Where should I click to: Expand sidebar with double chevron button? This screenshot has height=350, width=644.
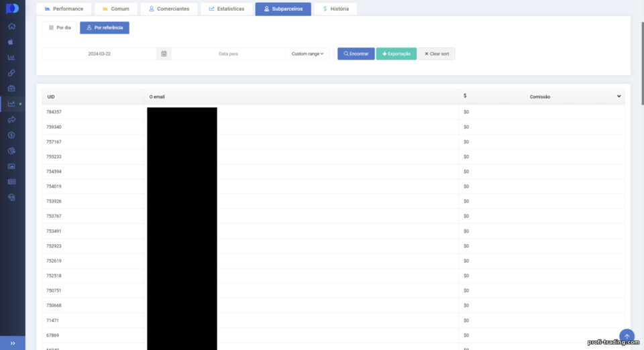(12, 343)
